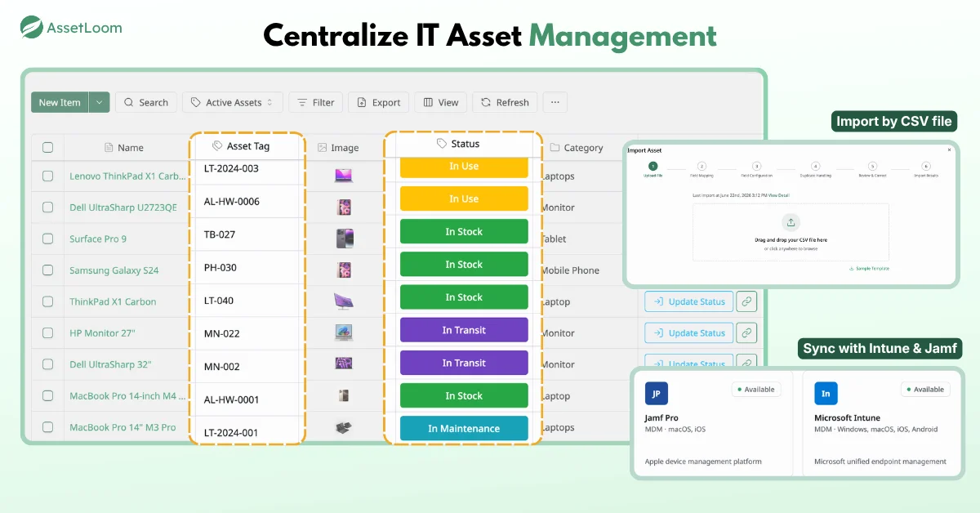The width and height of the screenshot is (980, 513).
Task: Close the Import Asset dialog
Action: pyautogui.click(x=949, y=149)
